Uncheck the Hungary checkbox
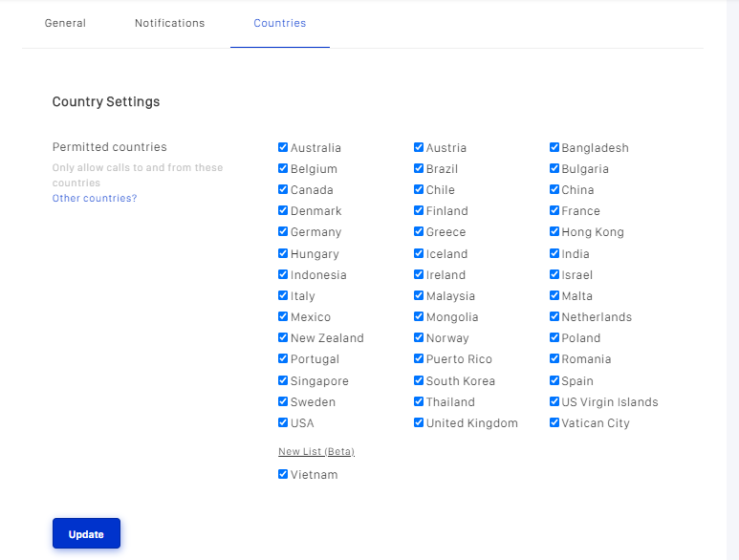 click(x=283, y=253)
